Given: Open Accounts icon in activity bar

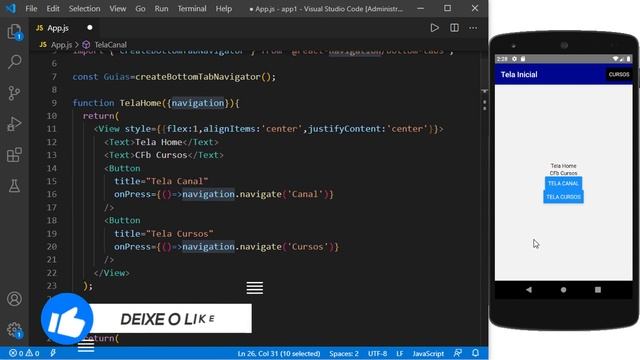Looking at the screenshot, I should (15, 299).
